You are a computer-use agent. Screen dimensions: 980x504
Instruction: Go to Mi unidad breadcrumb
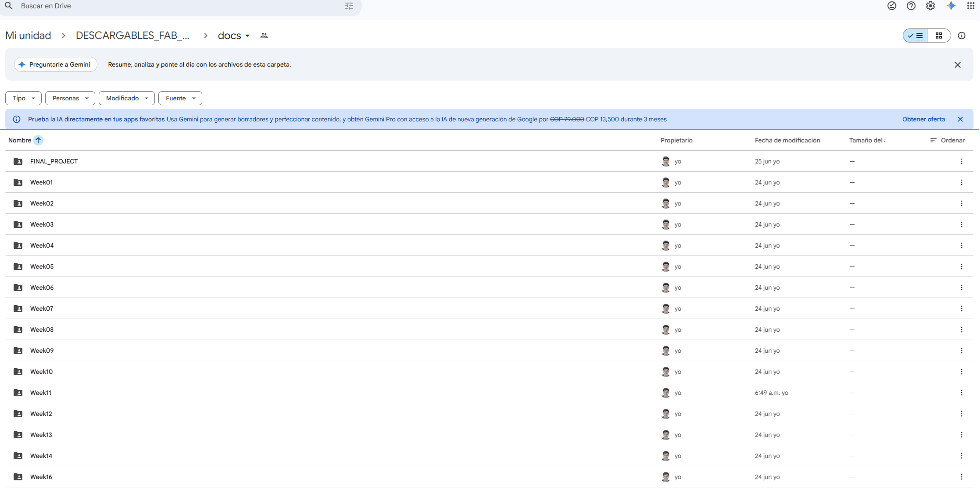pyautogui.click(x=28, y=35)
